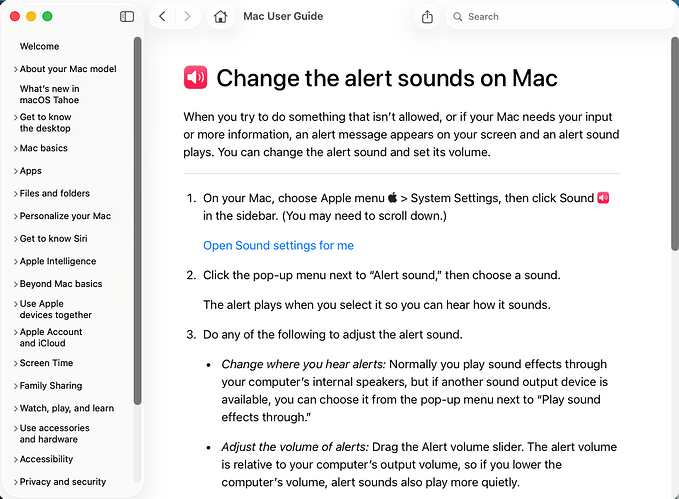Viewport: 679px width, 499px height.
Task: Expand Use accessories and hardware chevron
Action: (16, 428)
